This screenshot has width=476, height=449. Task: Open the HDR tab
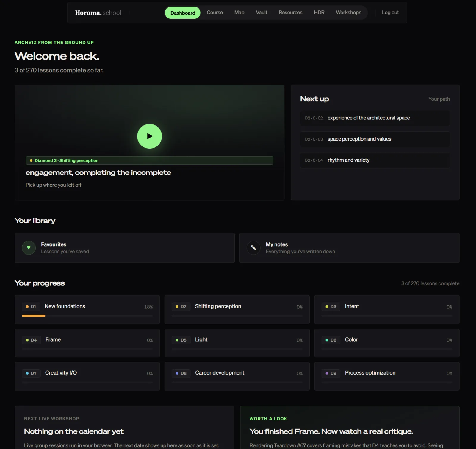point(319,13)
